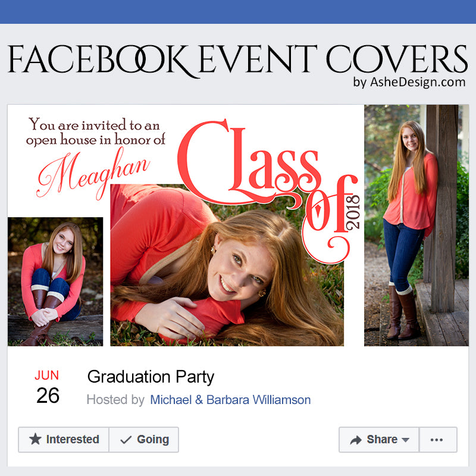This screenshot has height=476, width=476.
Task: Open the three-dot more options button
Action: (437, 440)
